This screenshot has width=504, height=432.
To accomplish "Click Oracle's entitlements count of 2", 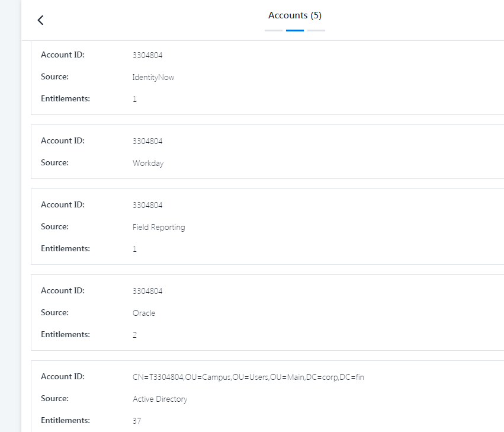I will [135, 335].
